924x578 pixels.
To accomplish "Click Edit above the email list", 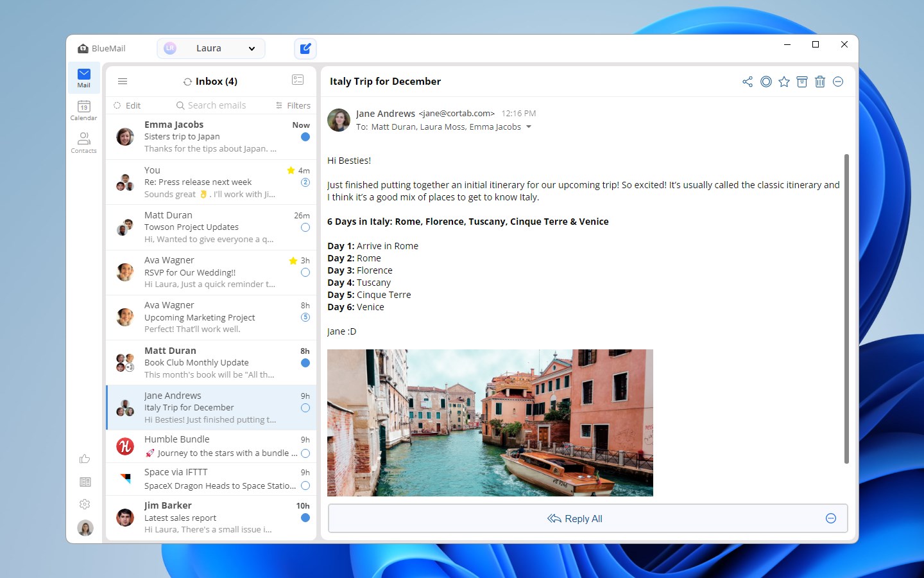I will (132, 105).
